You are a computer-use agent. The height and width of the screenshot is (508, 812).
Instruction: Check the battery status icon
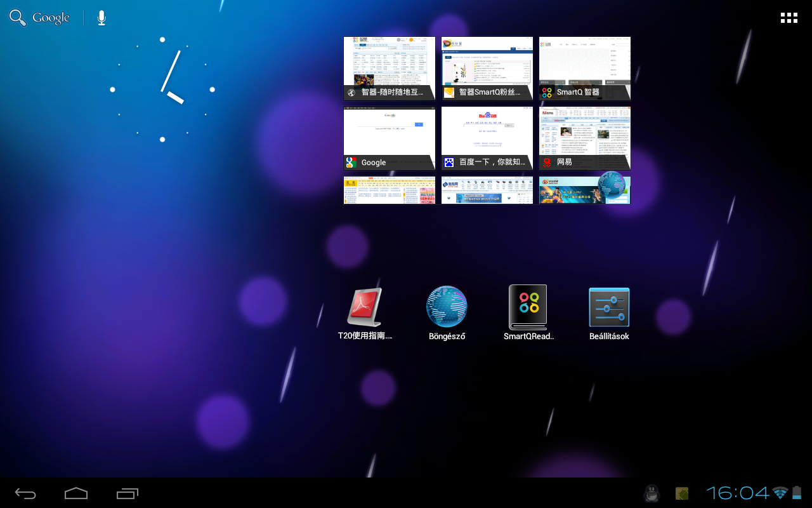797,493
